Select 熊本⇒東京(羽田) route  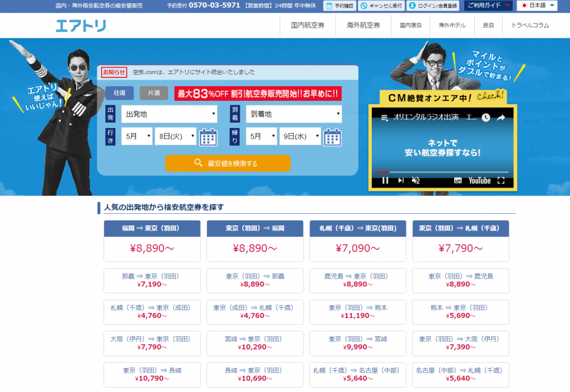[460, 312]
